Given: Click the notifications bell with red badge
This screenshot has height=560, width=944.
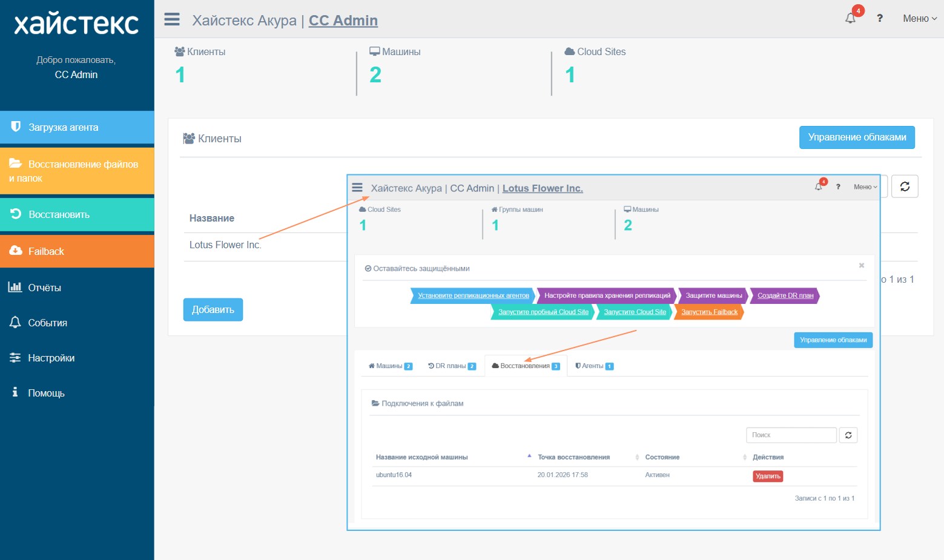Looking at the screenshot, I should pyautogui.click(x=851, y=18).
